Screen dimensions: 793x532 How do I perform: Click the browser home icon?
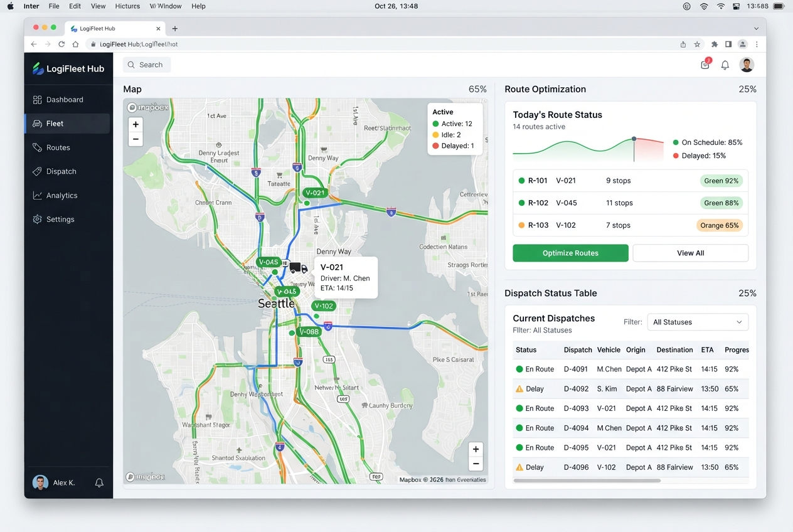(x=75, y=45)
